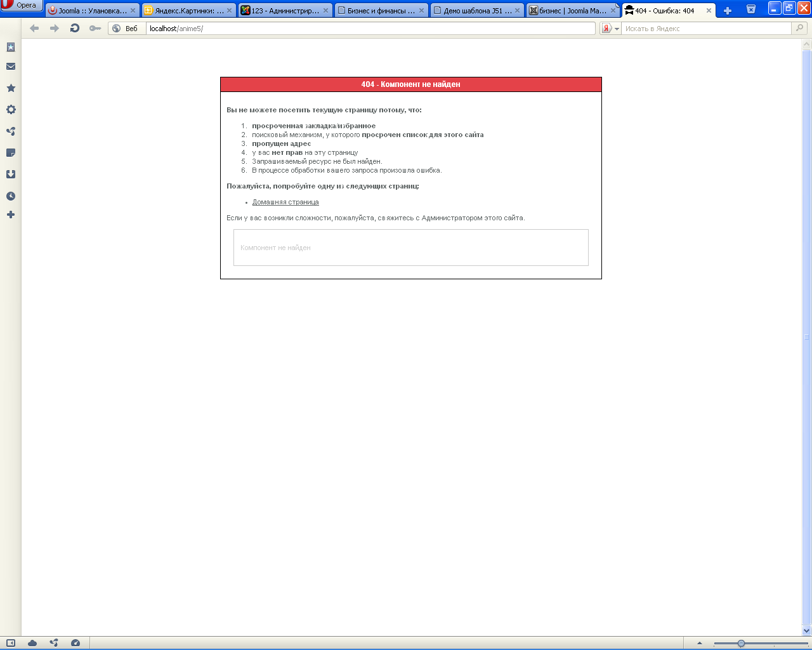
Task: Click the Opera Turbo cloud icon in status bar
Action: point(31,643)
